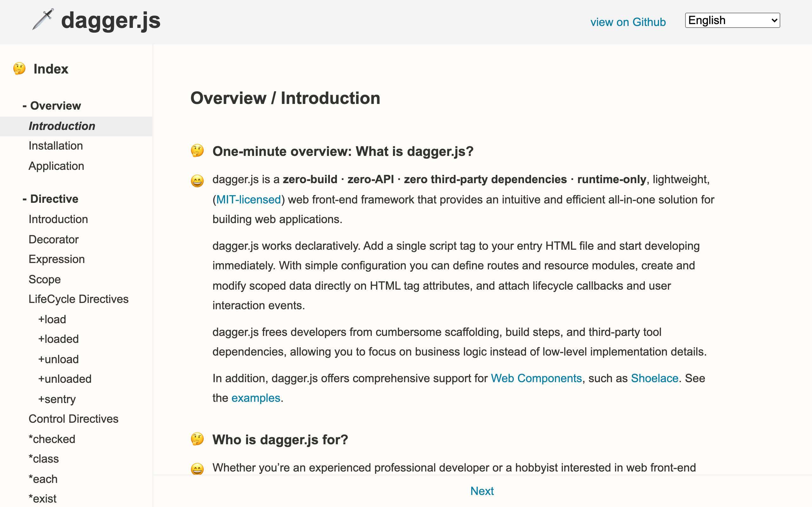Viewport: 812px width, 507px height.
Task: Select Application in the sidebar
Action: point(56,166)
